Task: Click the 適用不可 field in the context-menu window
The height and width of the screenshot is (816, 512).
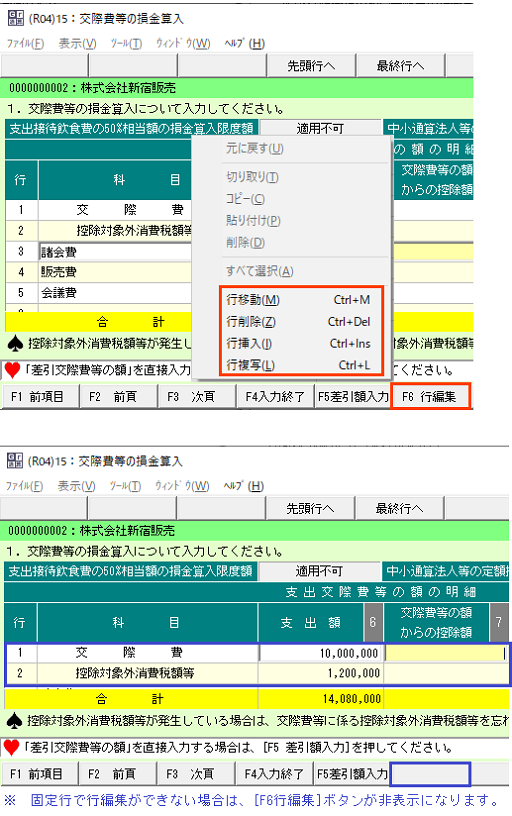Action: point(321,128)
